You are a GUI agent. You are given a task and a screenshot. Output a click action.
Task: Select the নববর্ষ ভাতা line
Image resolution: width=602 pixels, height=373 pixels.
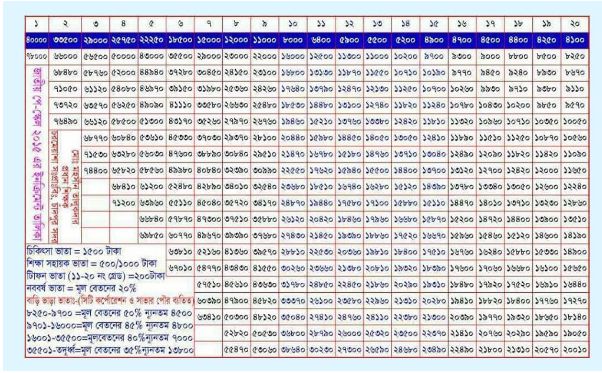(x=81, y=288)
